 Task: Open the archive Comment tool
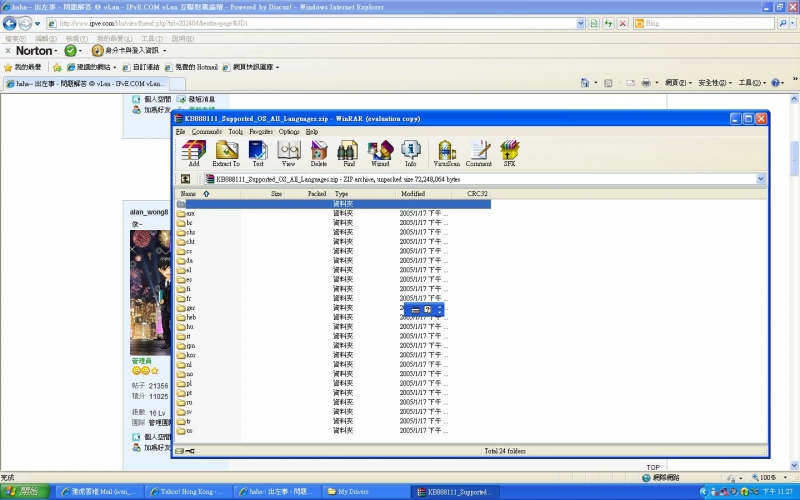tap(478, 152)
